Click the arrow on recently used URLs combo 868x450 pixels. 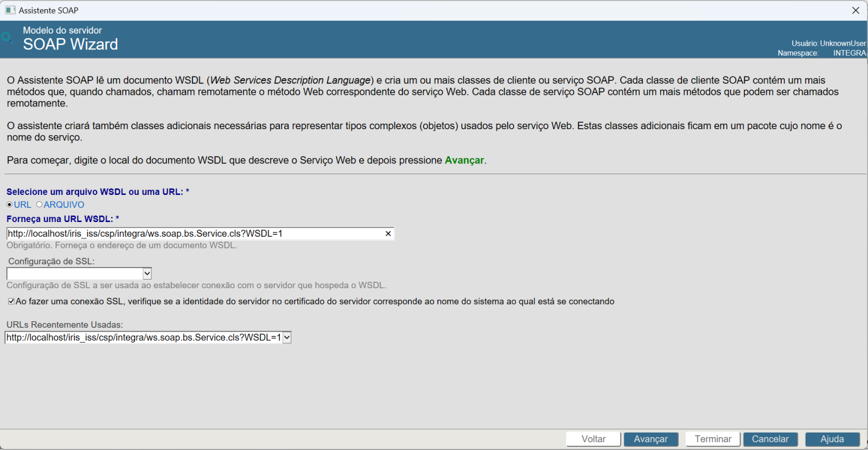(287, 338)
